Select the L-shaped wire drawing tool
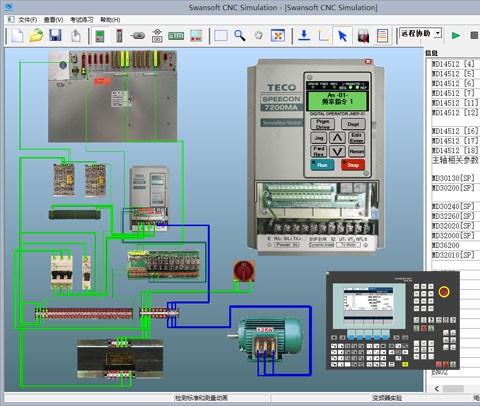Viewport: 480px width, 406px height. click(x=323, y=36)
